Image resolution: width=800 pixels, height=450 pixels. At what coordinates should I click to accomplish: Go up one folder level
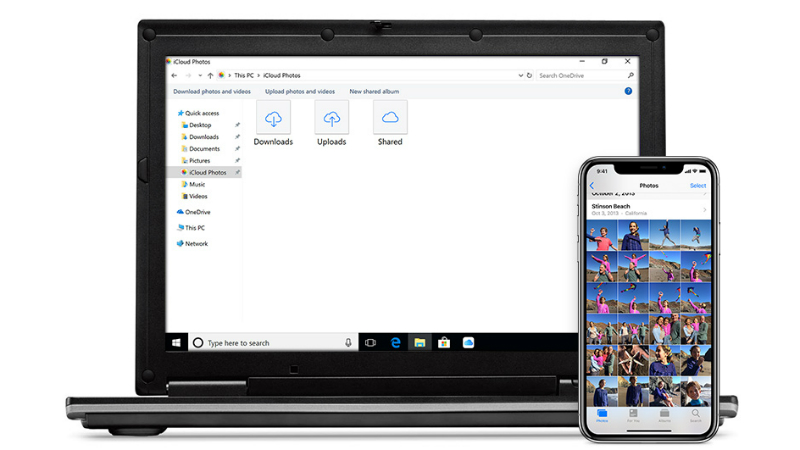coord(210,76)
